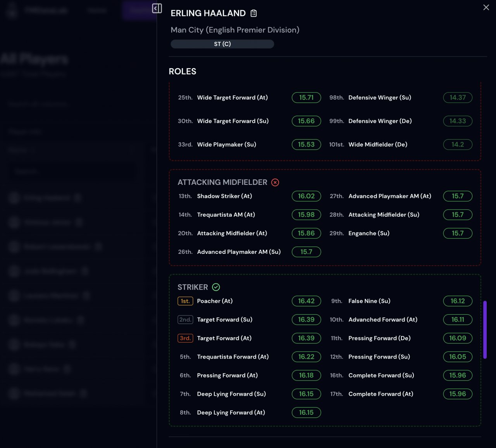Click the 15.98 rating for Trequartista AM
The width and height of the screenshot is (496, 448).
[x=306, y=215]
